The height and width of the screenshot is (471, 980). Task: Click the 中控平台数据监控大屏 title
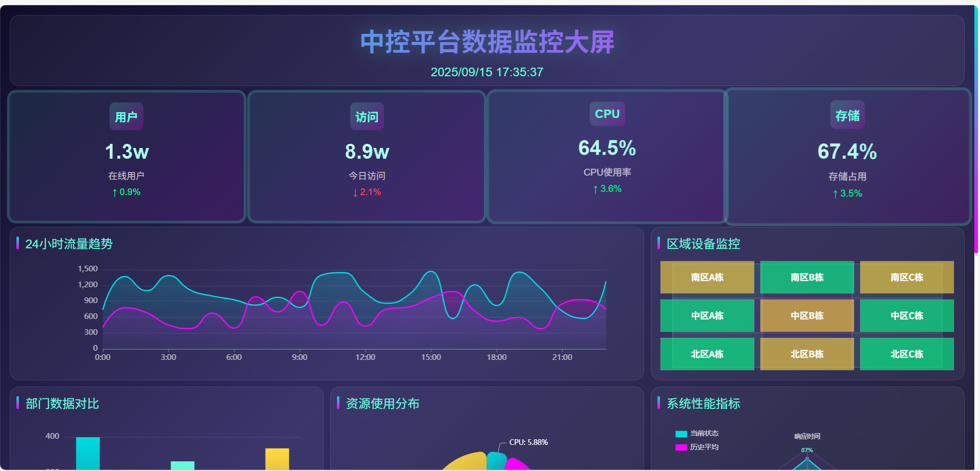point(487,42)
